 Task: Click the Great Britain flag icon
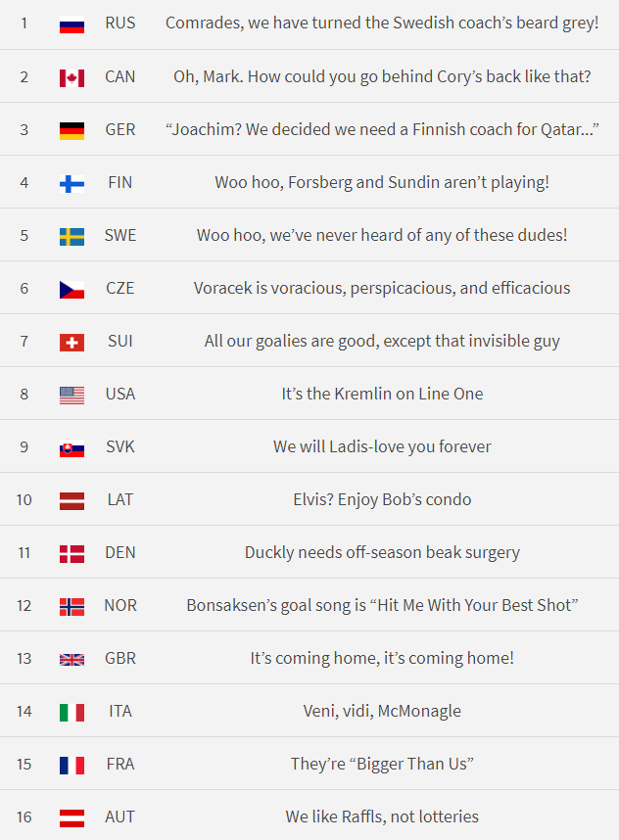coord(71,659)
